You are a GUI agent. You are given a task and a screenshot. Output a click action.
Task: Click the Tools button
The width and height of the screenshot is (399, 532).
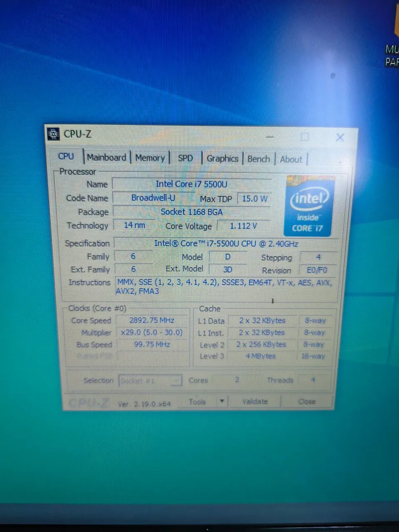197,401
